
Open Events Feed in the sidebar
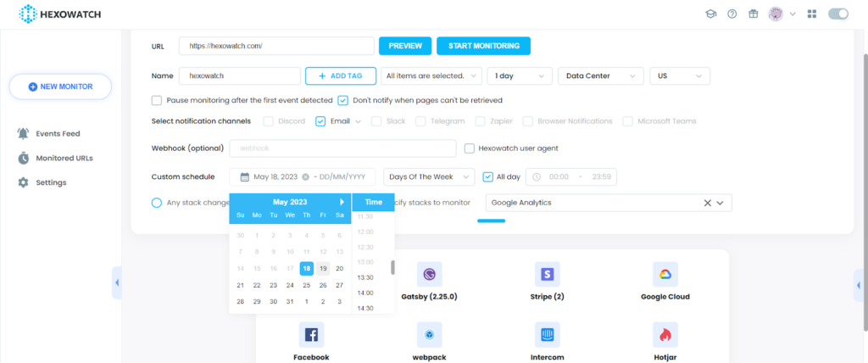point(58,133)
